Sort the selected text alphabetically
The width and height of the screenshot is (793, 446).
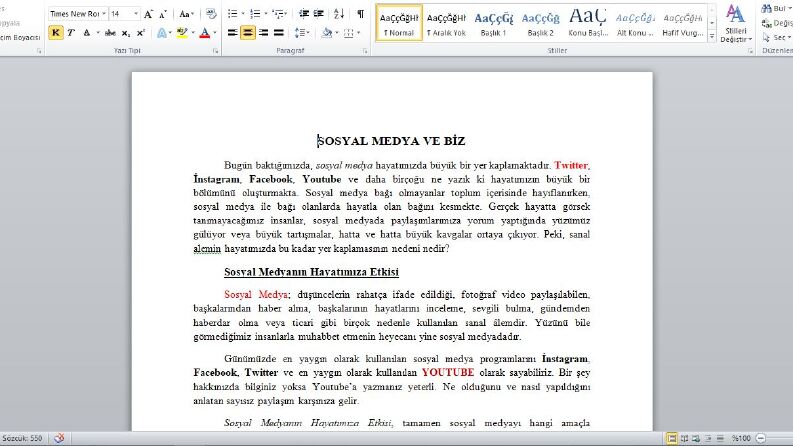[339, 14]
